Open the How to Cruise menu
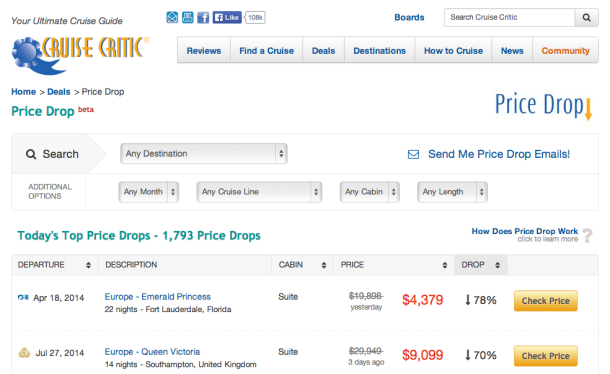 click(x=453, y=51)
